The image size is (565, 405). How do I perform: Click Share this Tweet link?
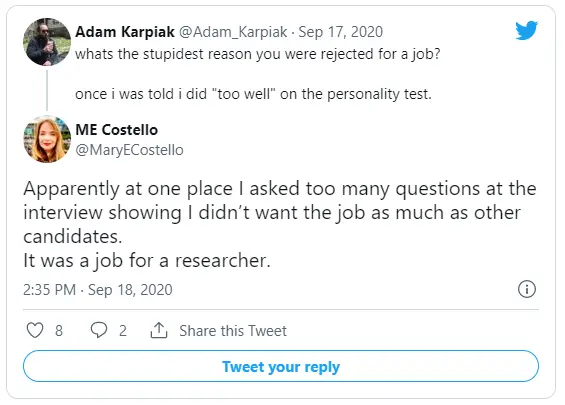coord(233,331)
